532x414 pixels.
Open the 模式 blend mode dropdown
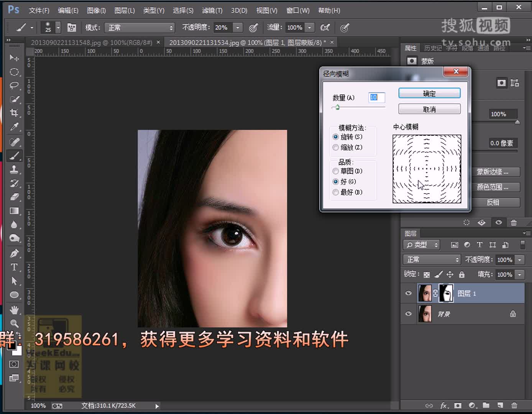coord(140,28)
